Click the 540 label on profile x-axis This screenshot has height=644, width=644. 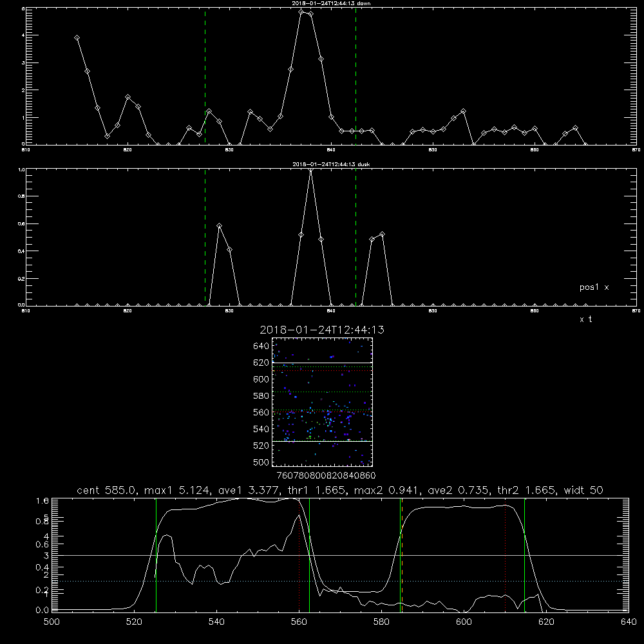tap(216, 622)
